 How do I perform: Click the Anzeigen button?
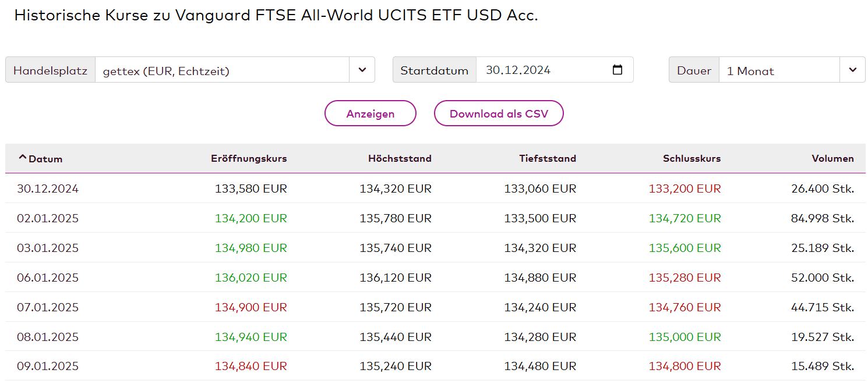[x=371, y=113]
